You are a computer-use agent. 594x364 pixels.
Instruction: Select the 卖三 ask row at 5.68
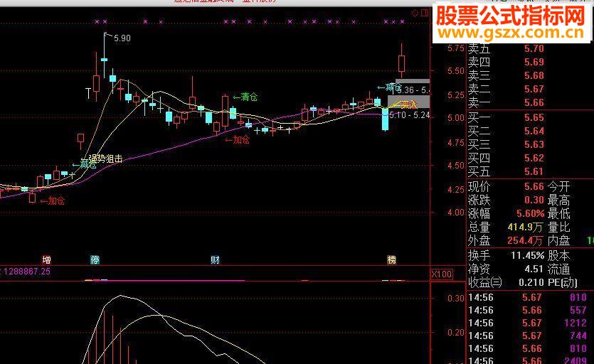pos(506,75)
